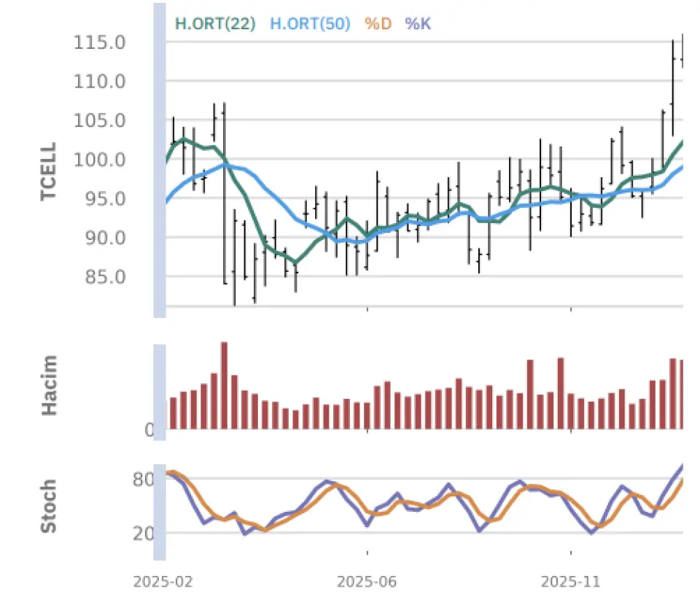The width and height of the screenshot is (700, 608).
Task: Click the tallest volume bar in Hacim panel
Action: pyautogui.click(x=224, y=386)
